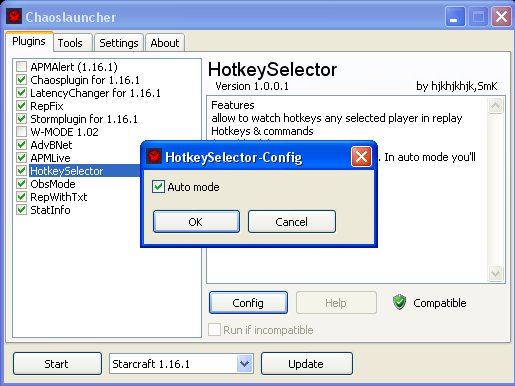Image resolution: width=515 pixels, height=386 pixels.
Task: Disable the RepFix plugin checkbox
Action: click(21, 106)
